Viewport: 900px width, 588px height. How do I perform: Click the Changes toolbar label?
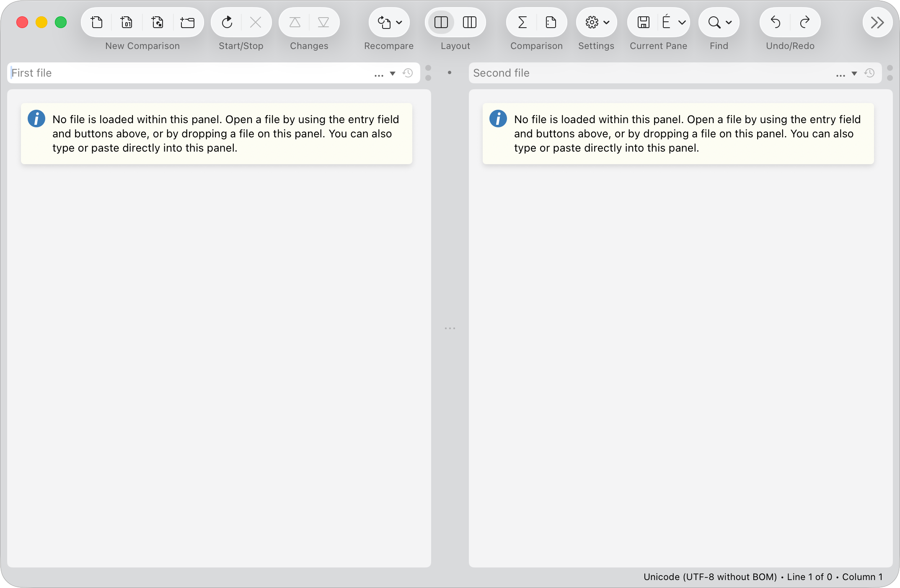pos(309,46)
